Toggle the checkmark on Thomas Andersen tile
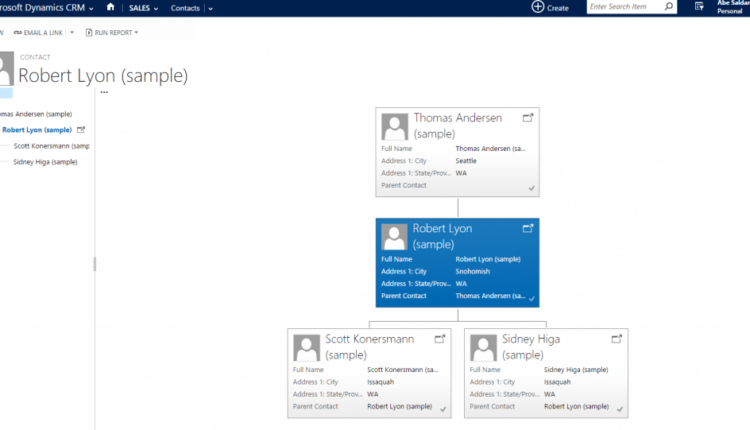 [x=531, y=187]
